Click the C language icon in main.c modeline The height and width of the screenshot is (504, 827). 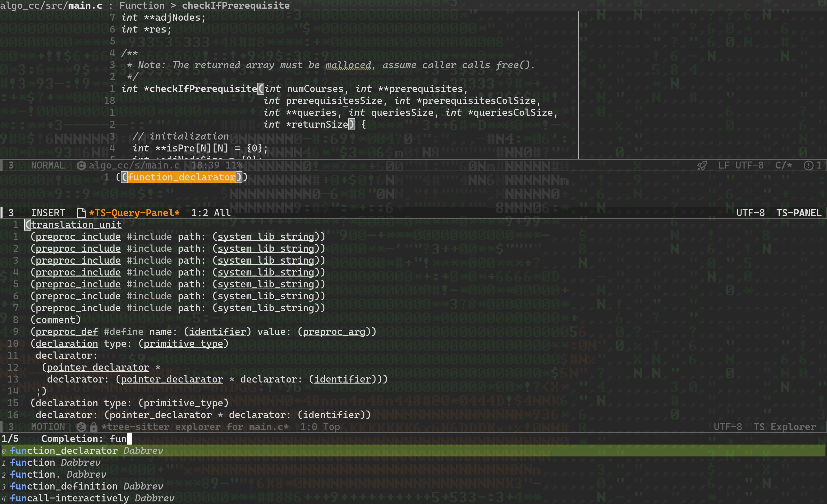coord(81,165)
